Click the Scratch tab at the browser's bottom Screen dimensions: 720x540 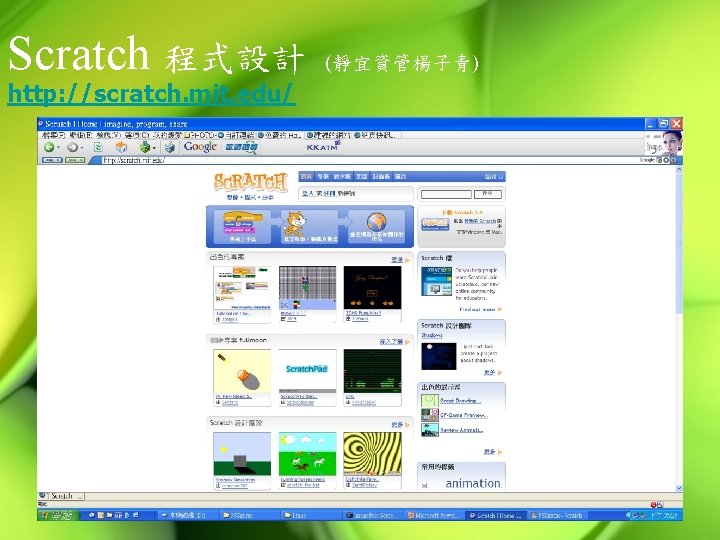62,496
